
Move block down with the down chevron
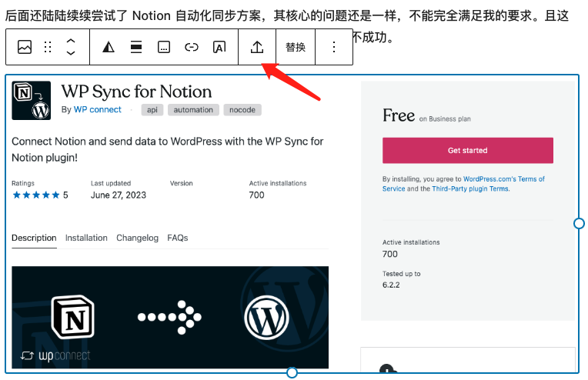click(x=71, y=53)
